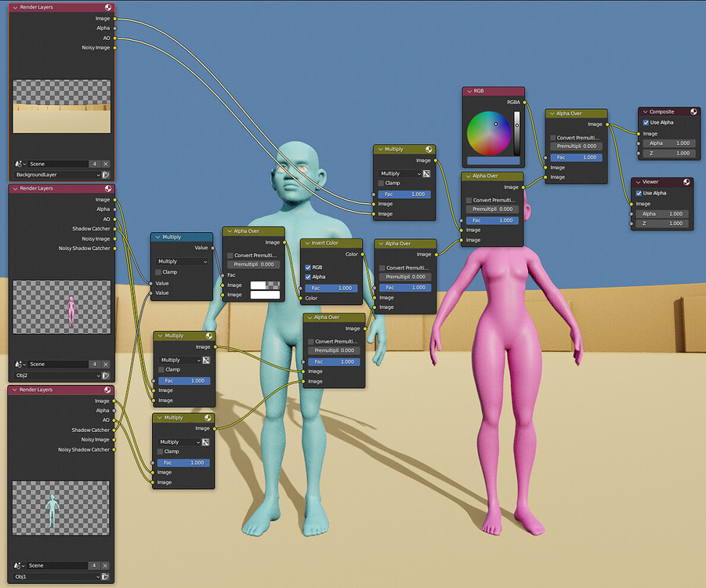Toggle Alpha checkbox in Invert Color node
This screenshot has height=588, width=706.
pyautogui.click(x=308, y=277)
